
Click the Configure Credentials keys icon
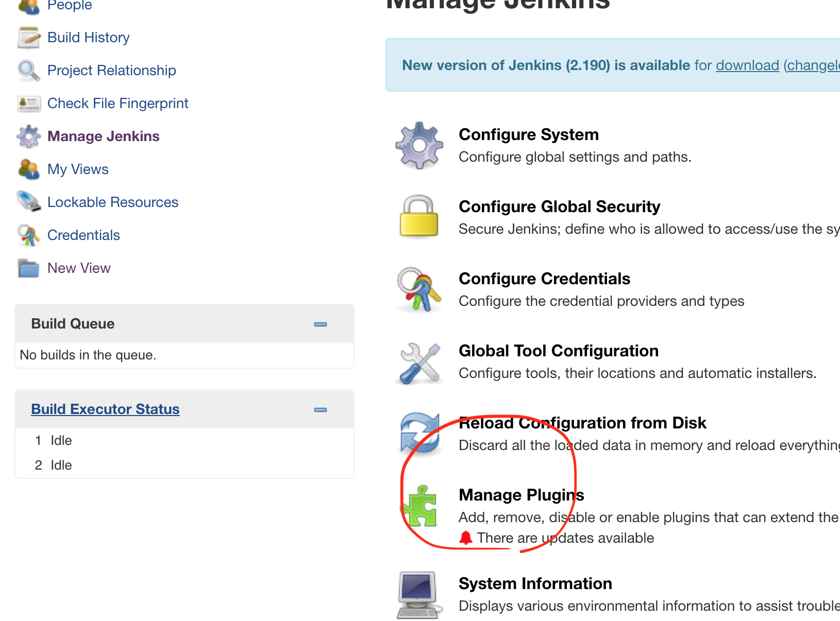[419, 289]
